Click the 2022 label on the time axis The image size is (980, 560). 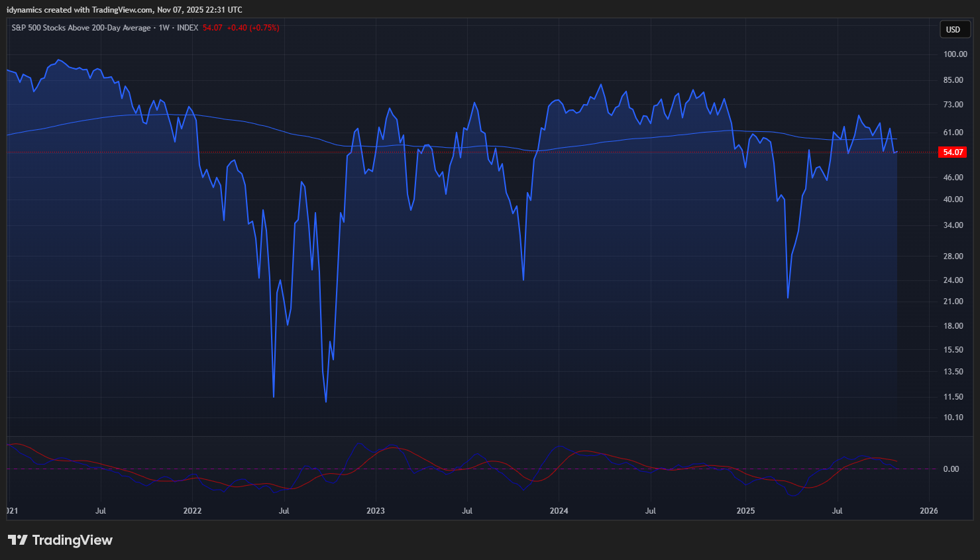coord(192,511)
